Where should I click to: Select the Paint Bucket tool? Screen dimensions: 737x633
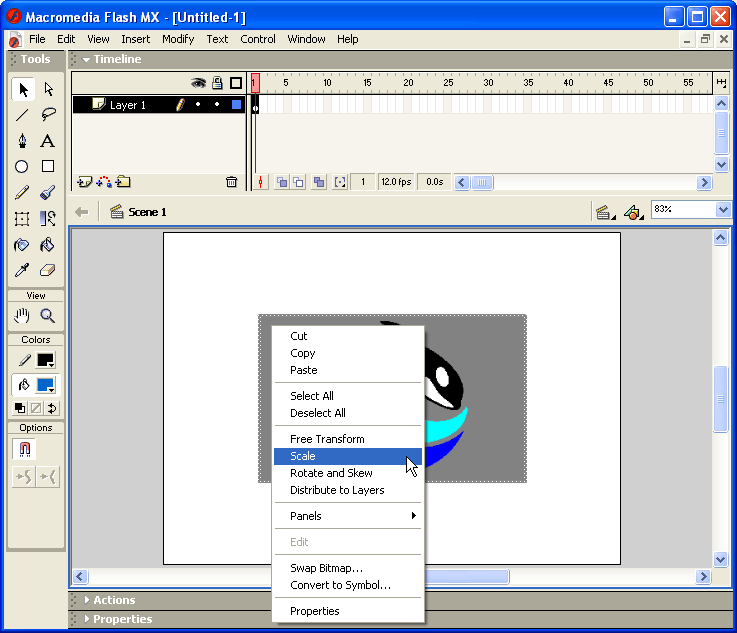[x=47, y=245]
